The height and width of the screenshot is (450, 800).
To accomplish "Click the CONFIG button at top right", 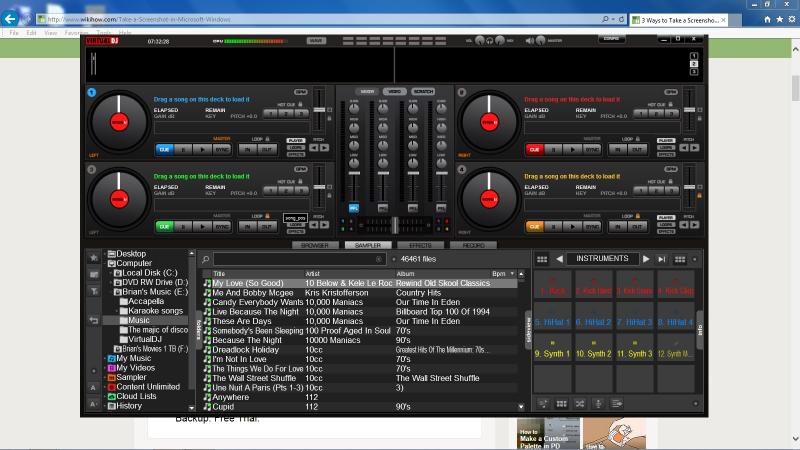I will [x=611, y=39].
